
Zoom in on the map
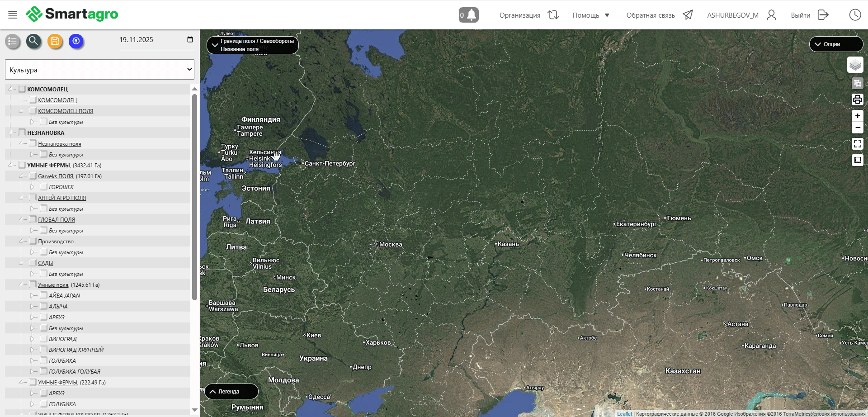(857, 116)
